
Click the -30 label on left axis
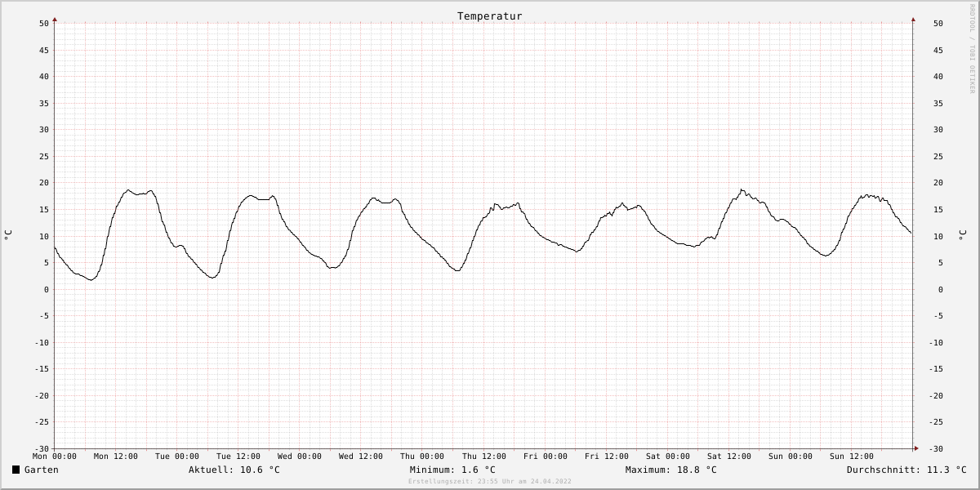(42, 449)
